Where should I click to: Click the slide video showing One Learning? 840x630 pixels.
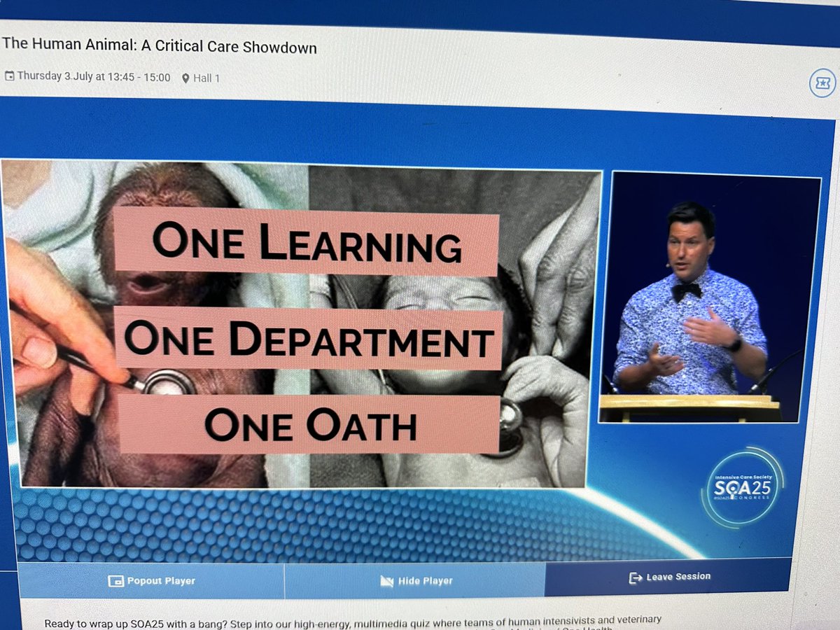[x=301, y=325]
